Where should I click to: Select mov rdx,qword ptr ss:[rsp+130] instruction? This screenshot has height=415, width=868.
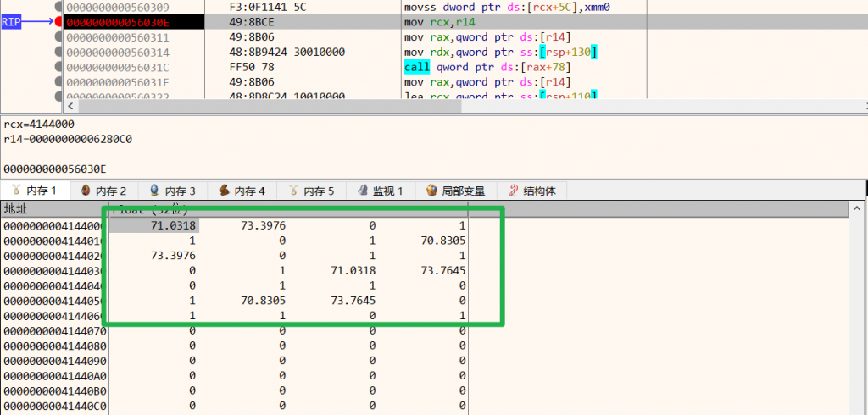500,53
